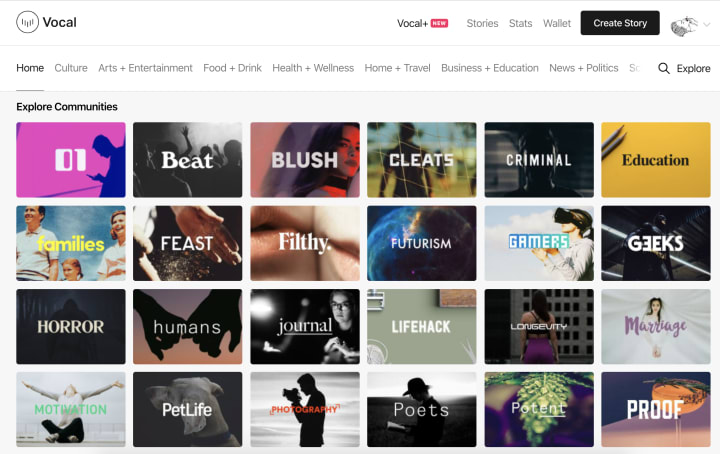Open the Wallet link

tap(557, 23)
